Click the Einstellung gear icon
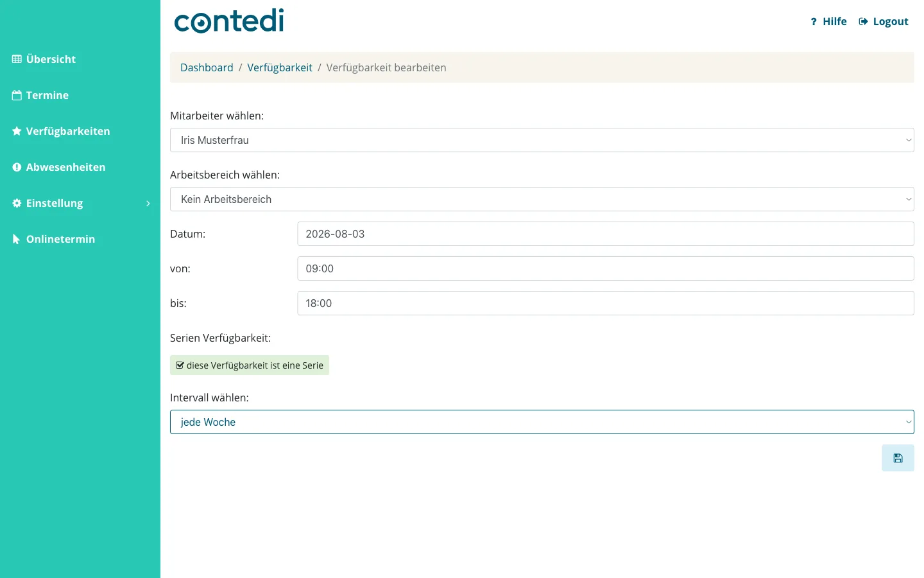The height and width of the screenshot is (578, 924). point(17,203)
